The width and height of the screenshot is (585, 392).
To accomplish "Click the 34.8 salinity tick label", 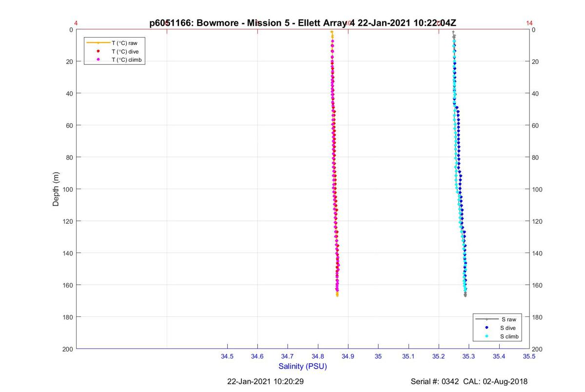I will (318, 357).
